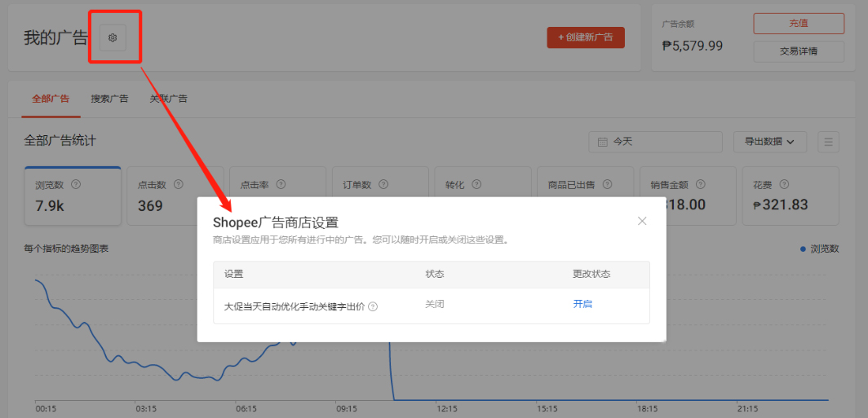Toggle the 浏览数 chart legend item
Viewport: 868px width, 418px height.
click(x=819, y=249)
